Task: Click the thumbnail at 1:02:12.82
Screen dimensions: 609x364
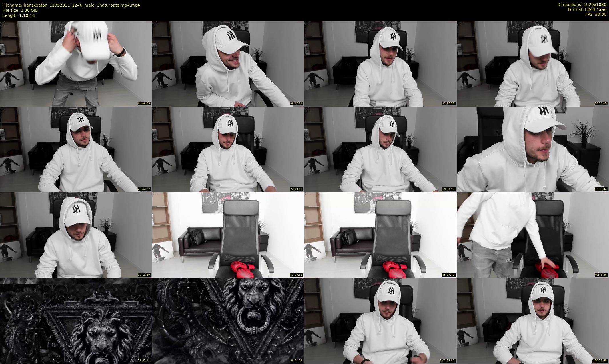Action: [x=380, y=321]
